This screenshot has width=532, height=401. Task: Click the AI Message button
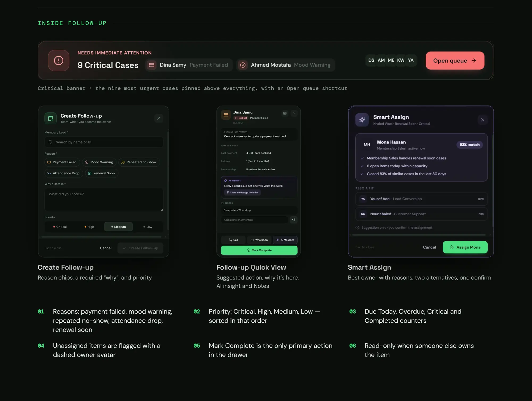click(x=285, y=240)
